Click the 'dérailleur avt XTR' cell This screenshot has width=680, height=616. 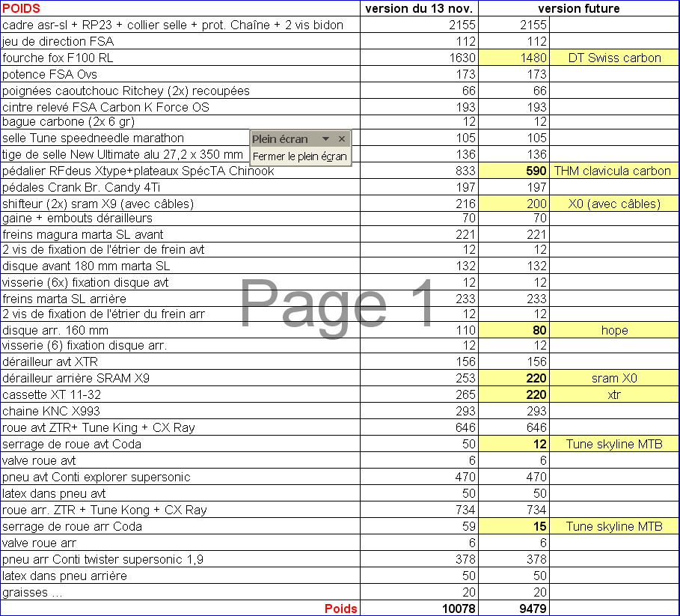click(180, 362)
